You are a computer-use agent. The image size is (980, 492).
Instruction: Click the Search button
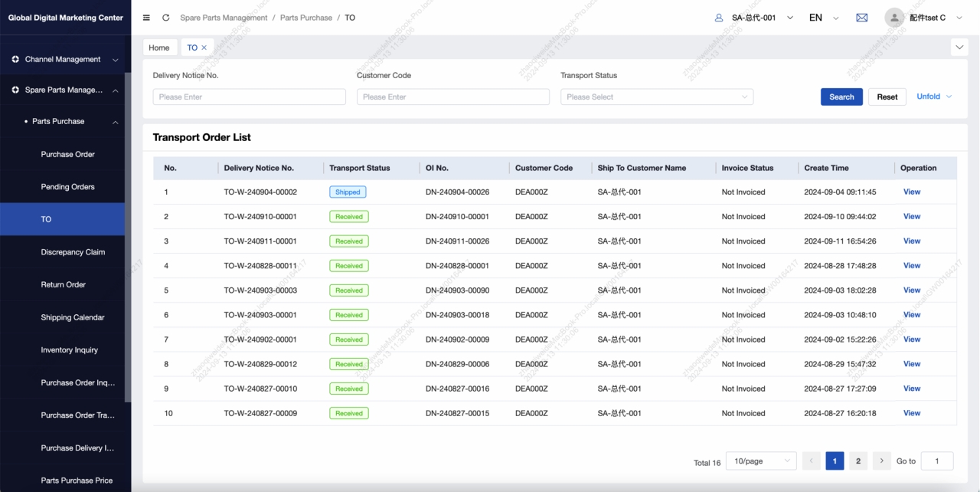pyautogui.click(x=841, y=97)
